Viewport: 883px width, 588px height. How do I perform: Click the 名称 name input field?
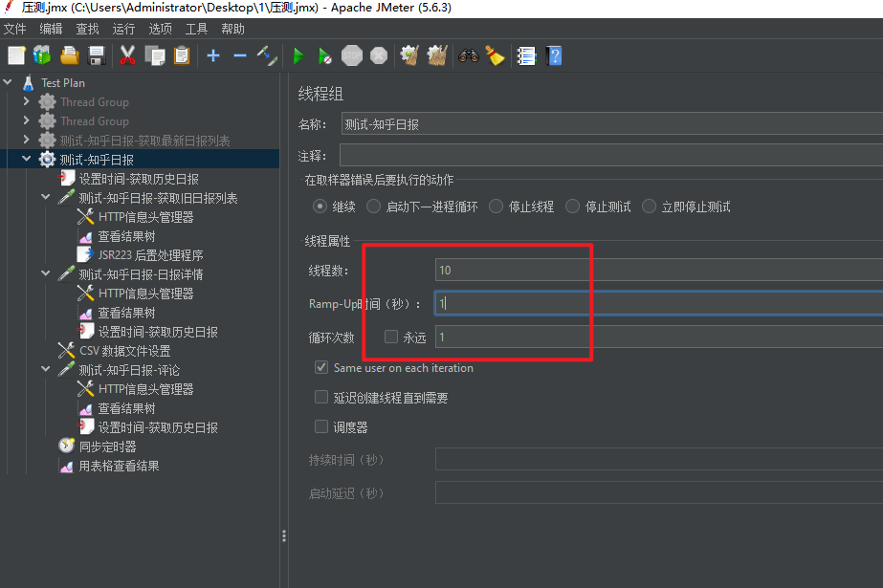[611, 123]
